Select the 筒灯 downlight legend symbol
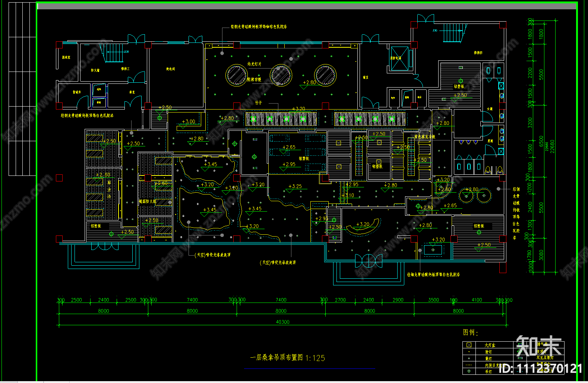588x383 pixels. [x=469, y=358]
